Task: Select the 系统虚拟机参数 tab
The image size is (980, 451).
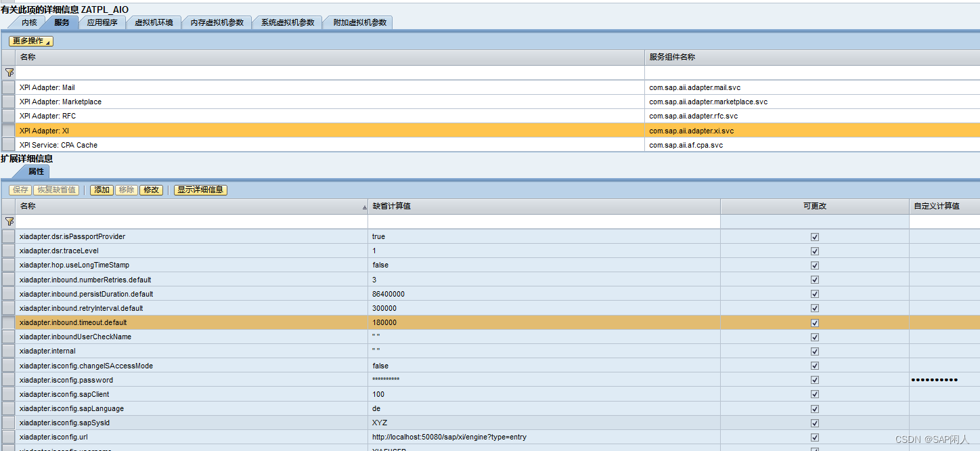Action: coord(288,22)
